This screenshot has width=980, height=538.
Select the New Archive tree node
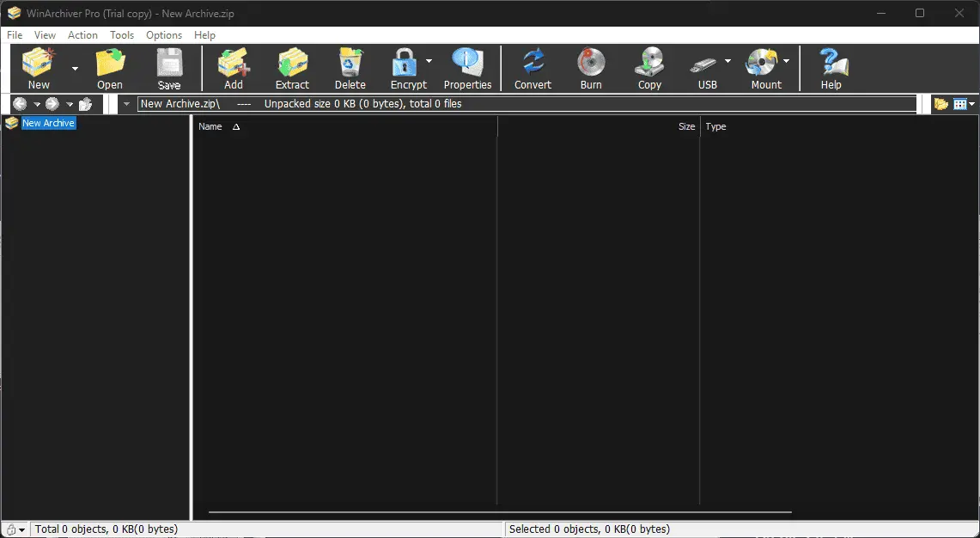coord(49,123)
